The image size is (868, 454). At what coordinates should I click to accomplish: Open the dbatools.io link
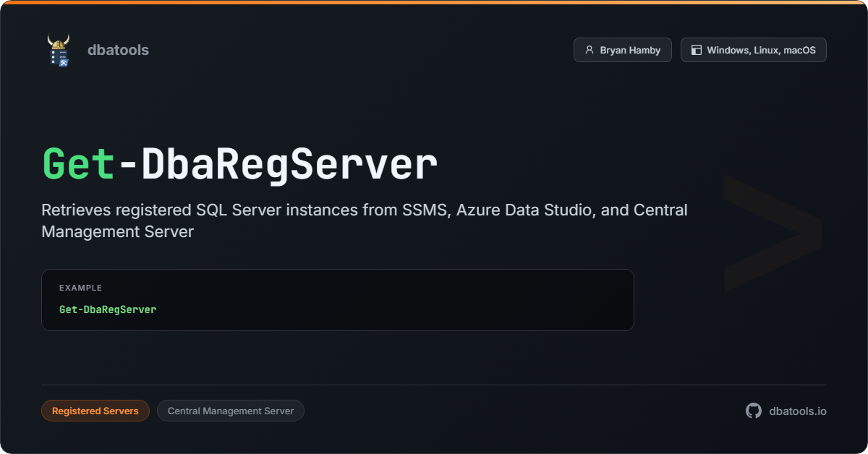point(798,411)
